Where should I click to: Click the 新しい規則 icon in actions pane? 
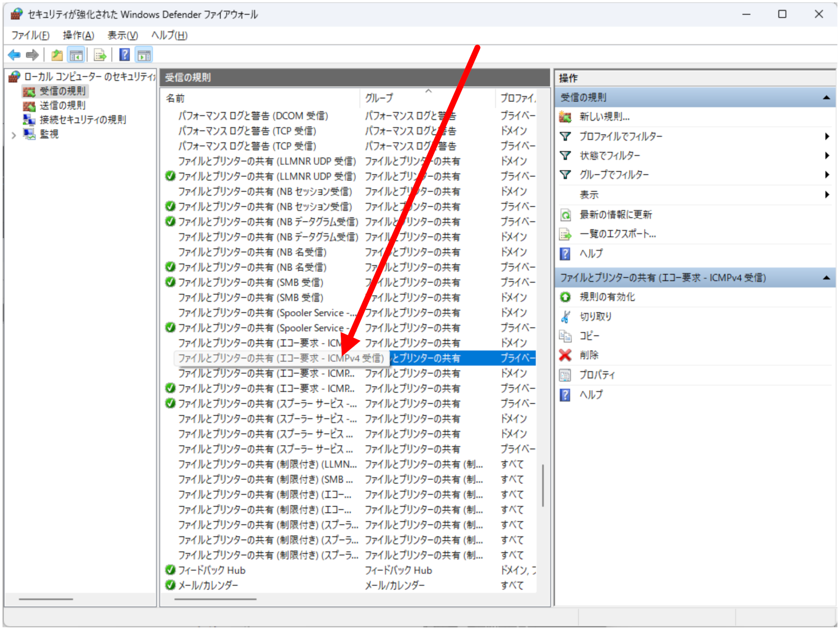[565, 117]
